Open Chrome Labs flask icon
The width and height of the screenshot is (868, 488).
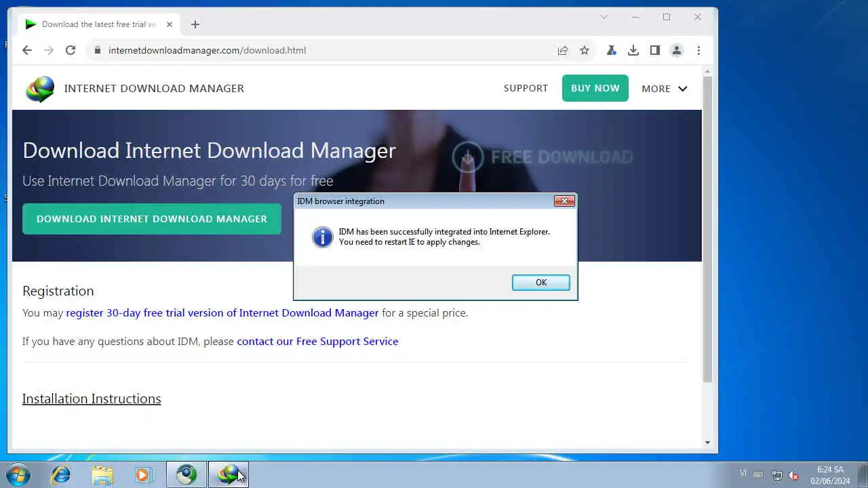click(611, 50)
